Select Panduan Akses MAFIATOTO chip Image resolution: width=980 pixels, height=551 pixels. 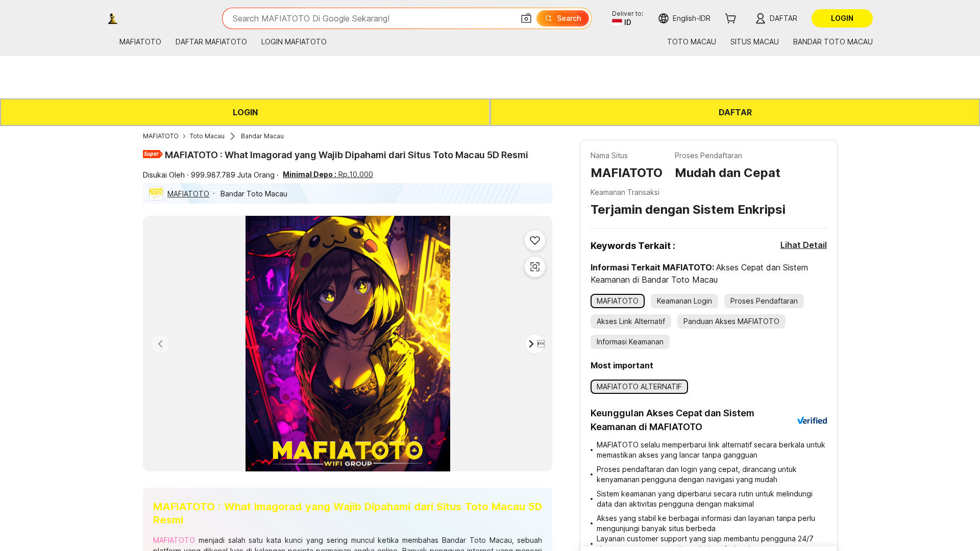pos(731,321)
